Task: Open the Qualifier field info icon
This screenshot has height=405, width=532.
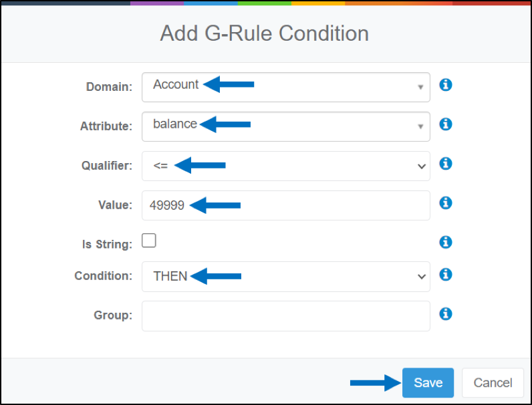Action: tap(446, 164)
